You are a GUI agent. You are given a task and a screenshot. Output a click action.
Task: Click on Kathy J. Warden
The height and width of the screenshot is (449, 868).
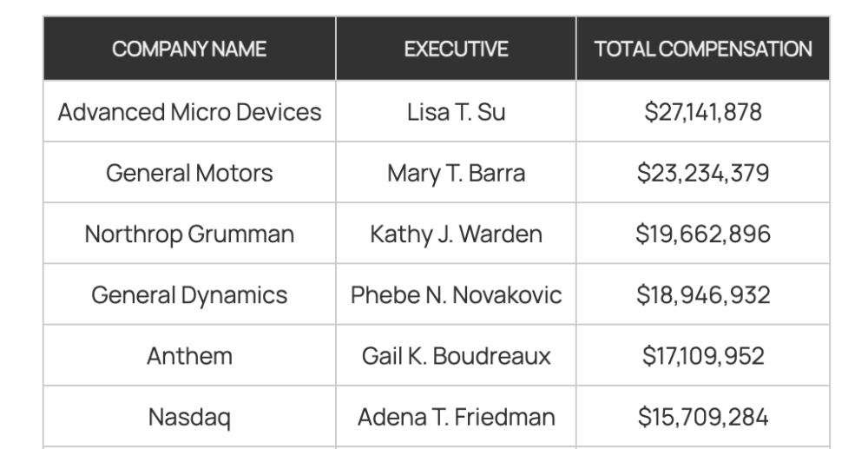coord(457,234)
